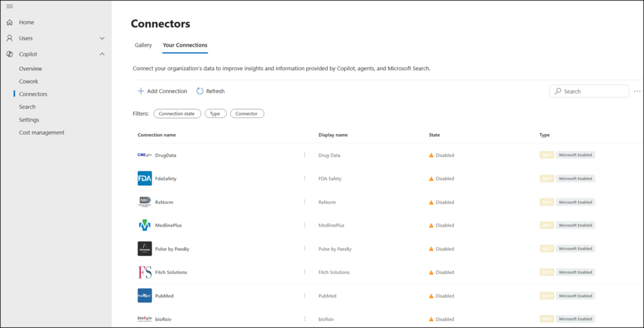Open the FdaSafety row three-dot menu
This screenshot has width=644, height=328.
coord(305,178)
